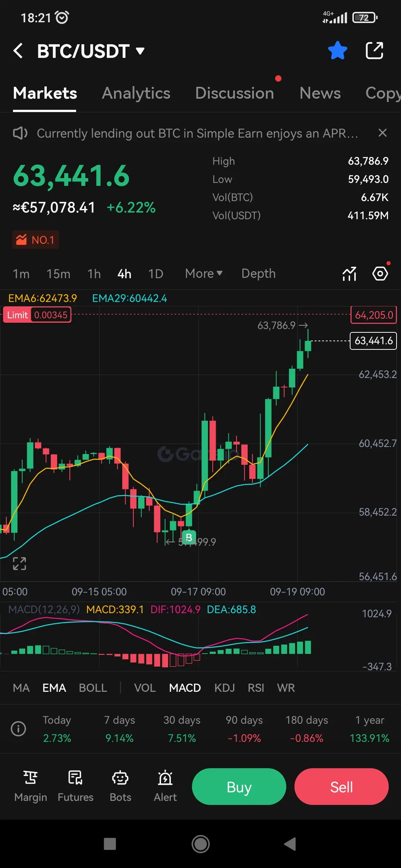Tap the EMA6:62473.9 readout

43,298
